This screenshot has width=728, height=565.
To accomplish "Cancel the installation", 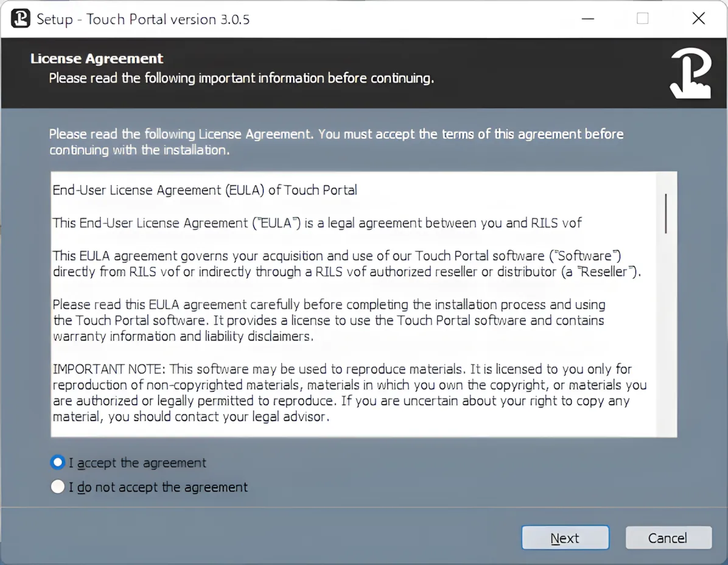I will pyautogui.click(x=668, y=538).
